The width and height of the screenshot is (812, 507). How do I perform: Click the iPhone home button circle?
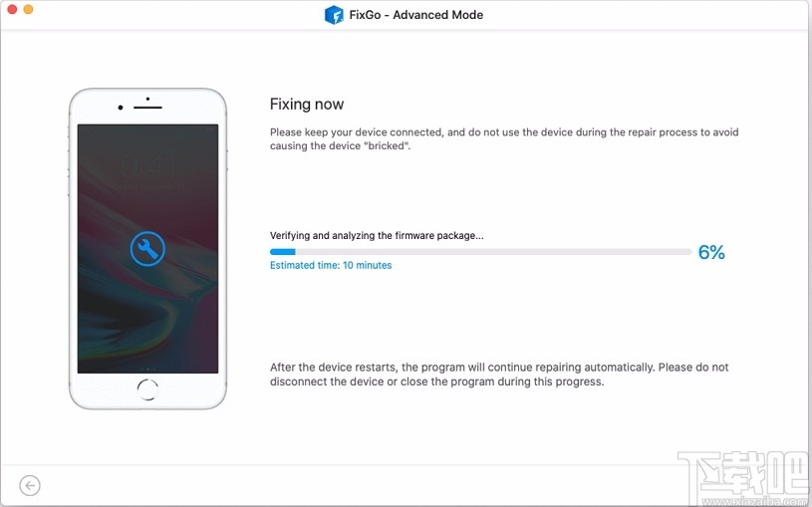coord(147,389)
